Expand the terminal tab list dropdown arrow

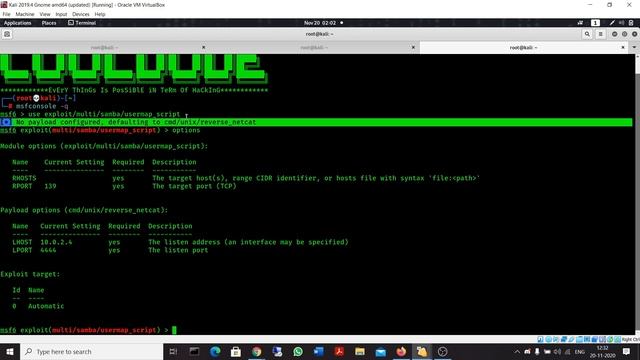click(634, 47)
